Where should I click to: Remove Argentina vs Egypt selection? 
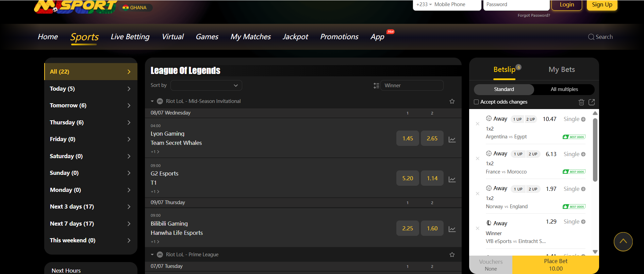pos(478,124)
